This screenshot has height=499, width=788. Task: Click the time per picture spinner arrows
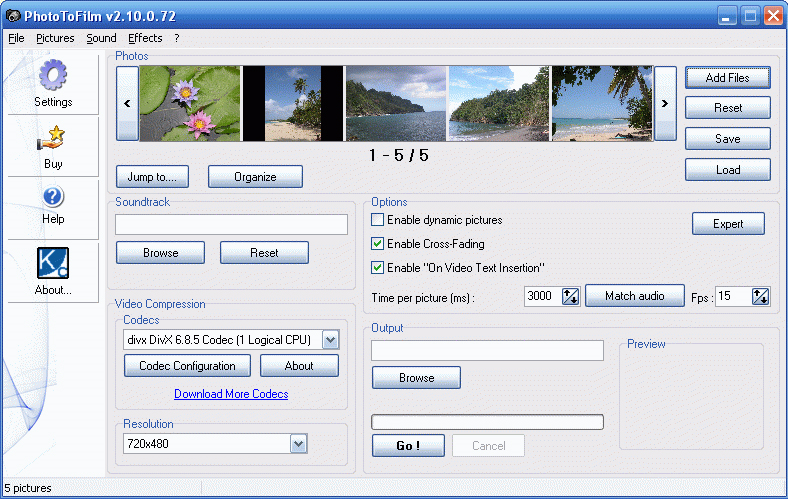(571, 296)
